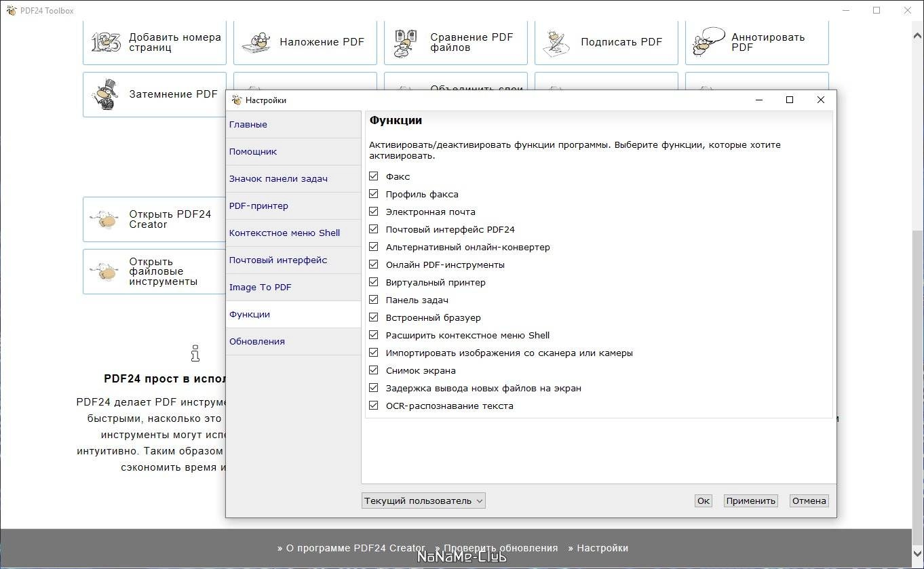Click Проверить обновления footer link
Viewport: 924px width, 569px height.
pos(497,548)
